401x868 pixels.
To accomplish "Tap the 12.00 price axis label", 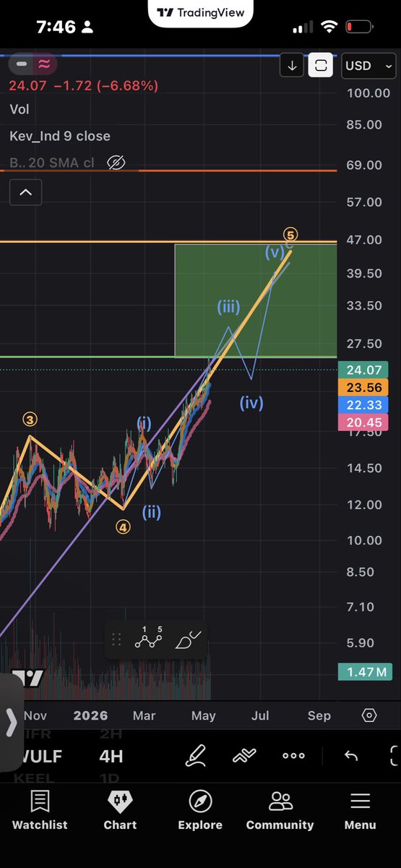I will pyautogui.click(x=364, y=504).
